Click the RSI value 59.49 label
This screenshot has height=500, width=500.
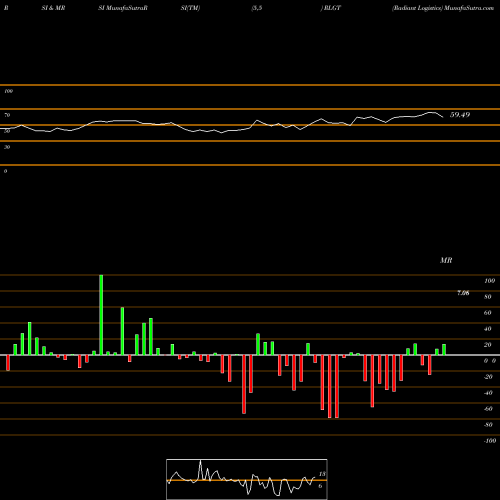click(460, 115)
